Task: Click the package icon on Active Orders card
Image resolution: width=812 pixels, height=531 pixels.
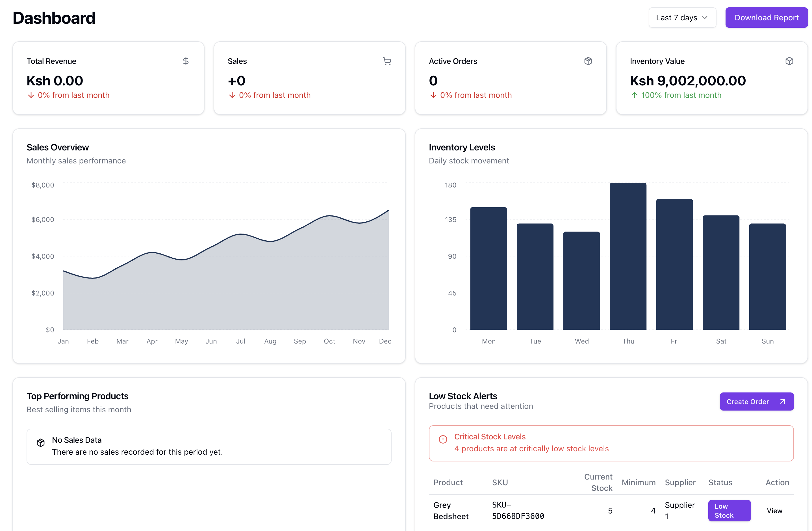Action: [588, 61]
